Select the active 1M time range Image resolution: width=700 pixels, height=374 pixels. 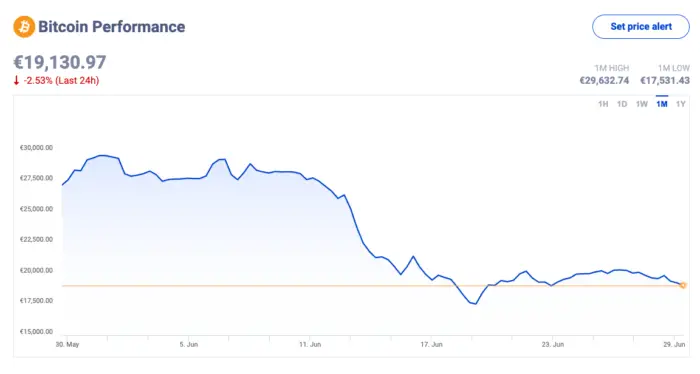(x=662, y=104)
